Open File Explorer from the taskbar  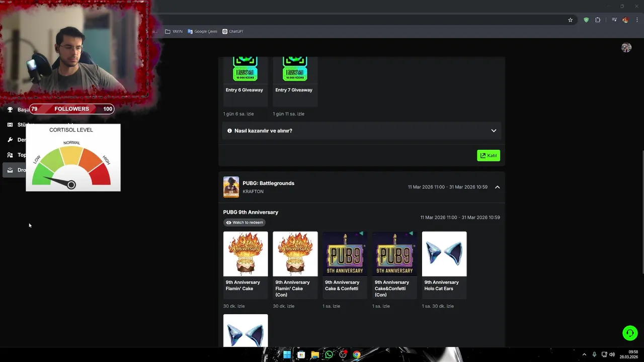click(x=315, y=354)
